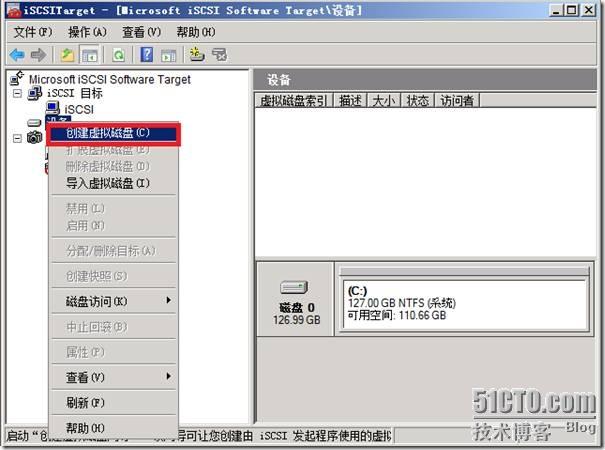The height and width of the screenshot is (450, 605).
Task: Open the 查看(V) menu bar item
Action: point(142,32)
